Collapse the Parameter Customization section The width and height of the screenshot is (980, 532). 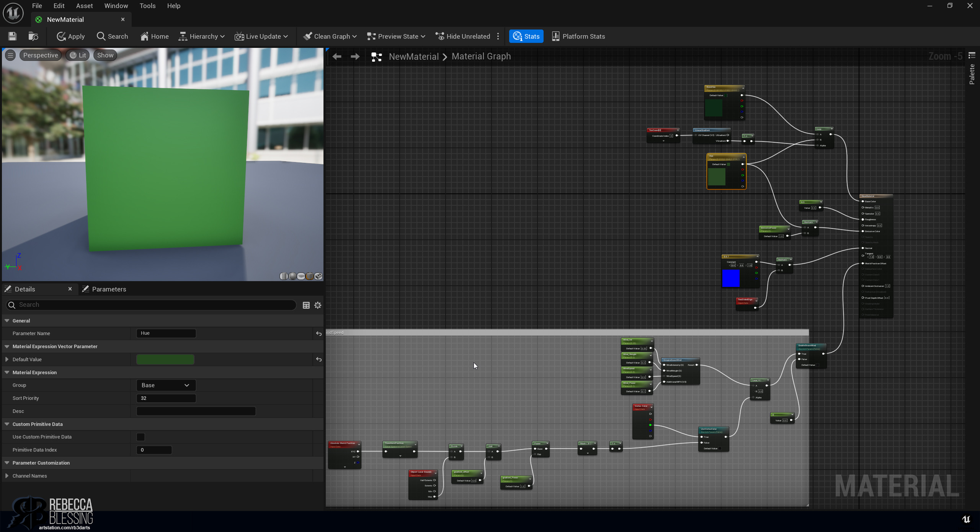coord(7,463)
